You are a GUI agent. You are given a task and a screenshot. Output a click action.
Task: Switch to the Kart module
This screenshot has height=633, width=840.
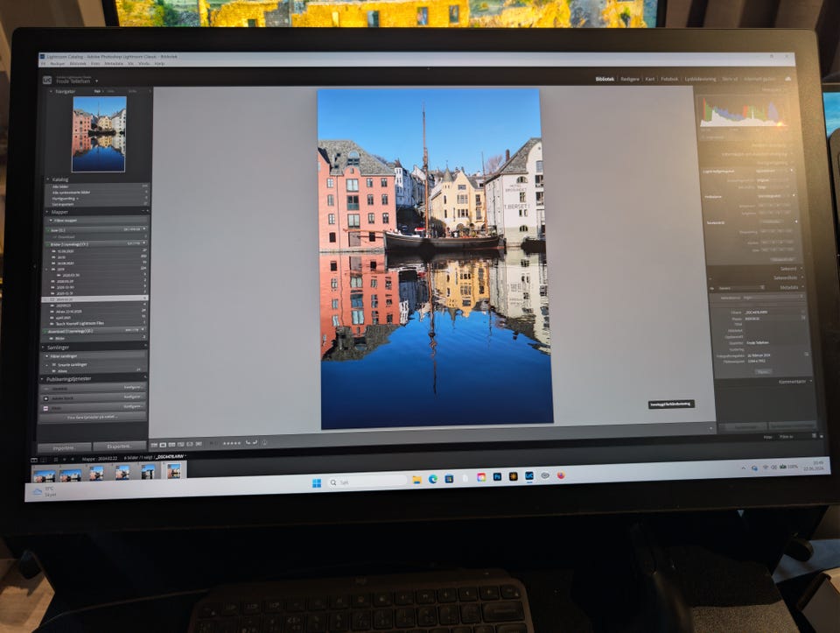pos(650,79)
